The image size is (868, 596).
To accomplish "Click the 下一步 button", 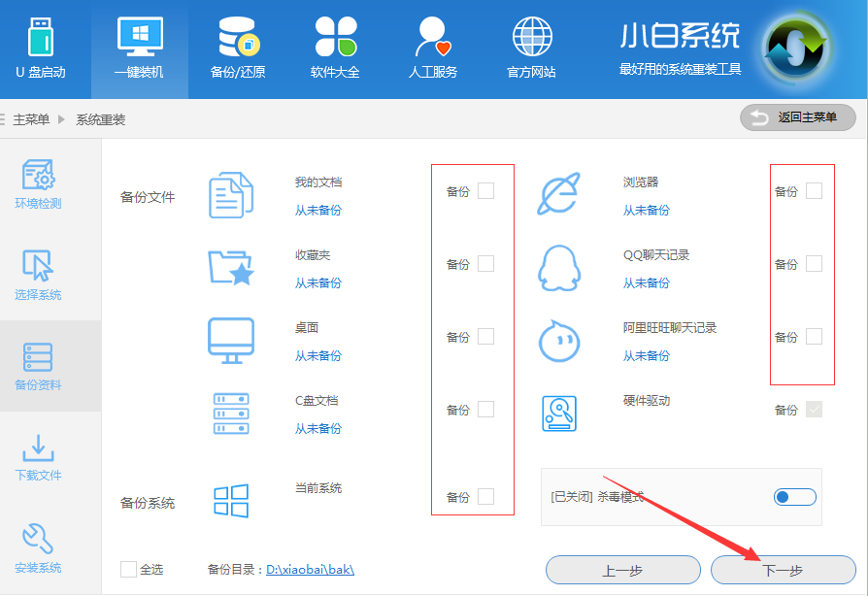I will tap(783, 571).
